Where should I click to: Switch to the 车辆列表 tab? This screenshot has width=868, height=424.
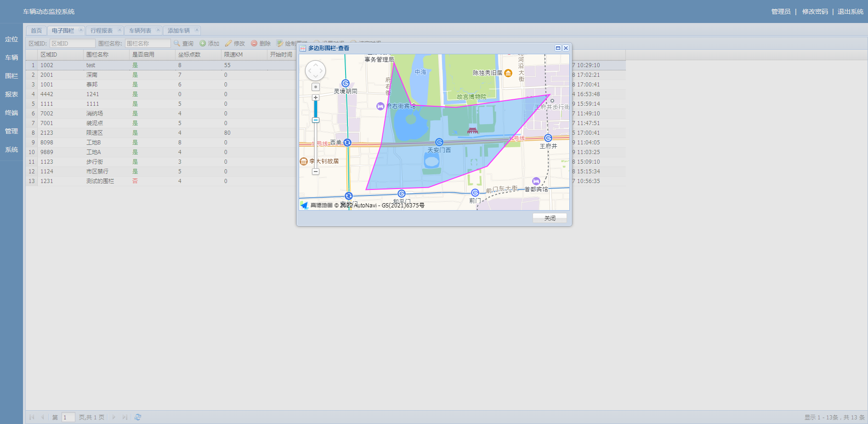[x=140, y=30]
